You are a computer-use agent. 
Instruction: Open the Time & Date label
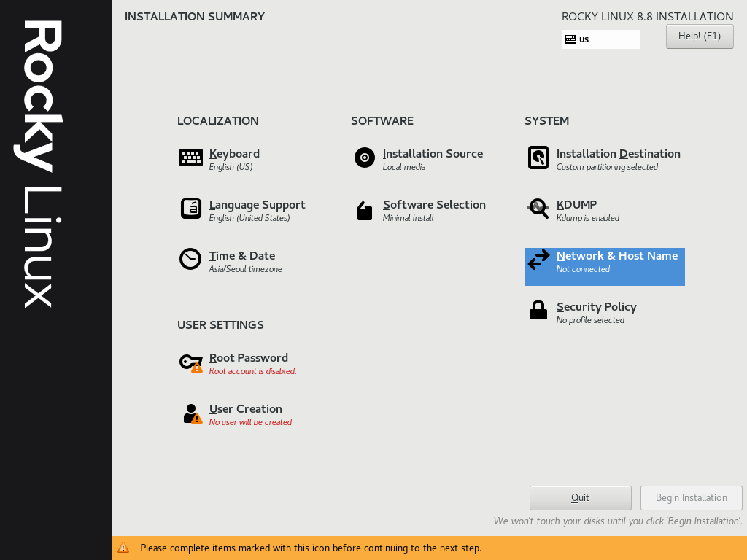242,256
